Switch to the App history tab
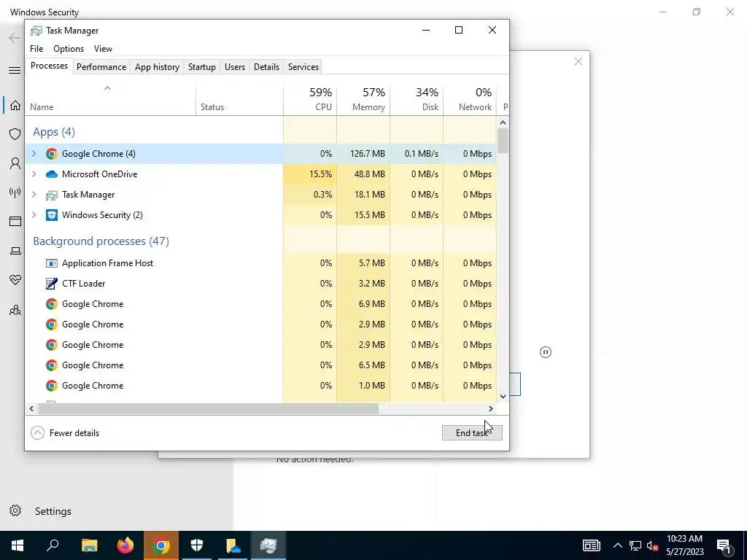 coord(158,67)
